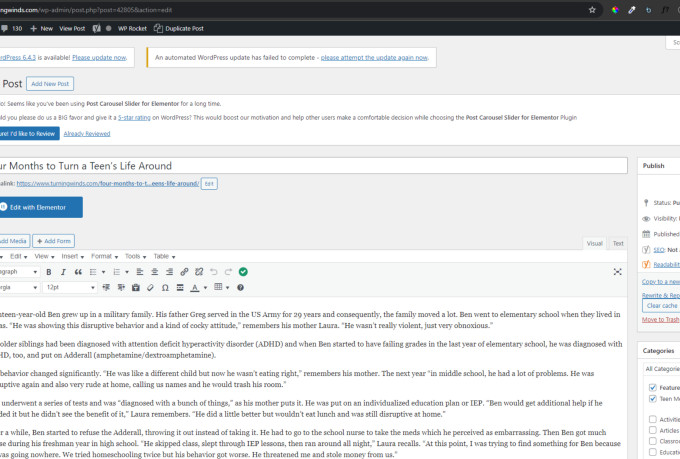Enter distraction-free fullscreen writing mode

(x=618, y=272)
